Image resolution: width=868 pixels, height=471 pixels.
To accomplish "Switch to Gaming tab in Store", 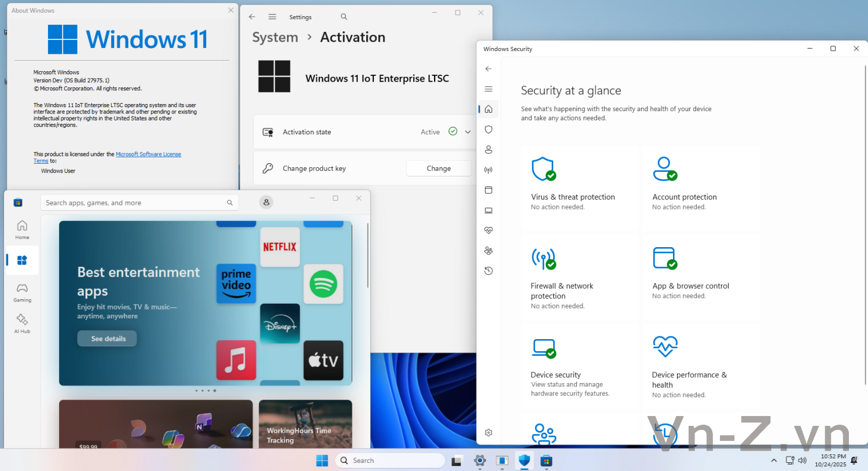I will pyautogui.click(x=22, y=292).
